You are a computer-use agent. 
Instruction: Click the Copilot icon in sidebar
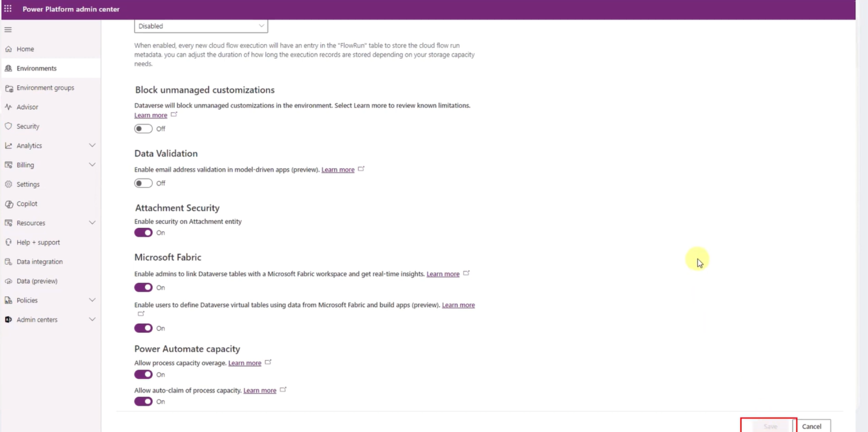[9, 204]
